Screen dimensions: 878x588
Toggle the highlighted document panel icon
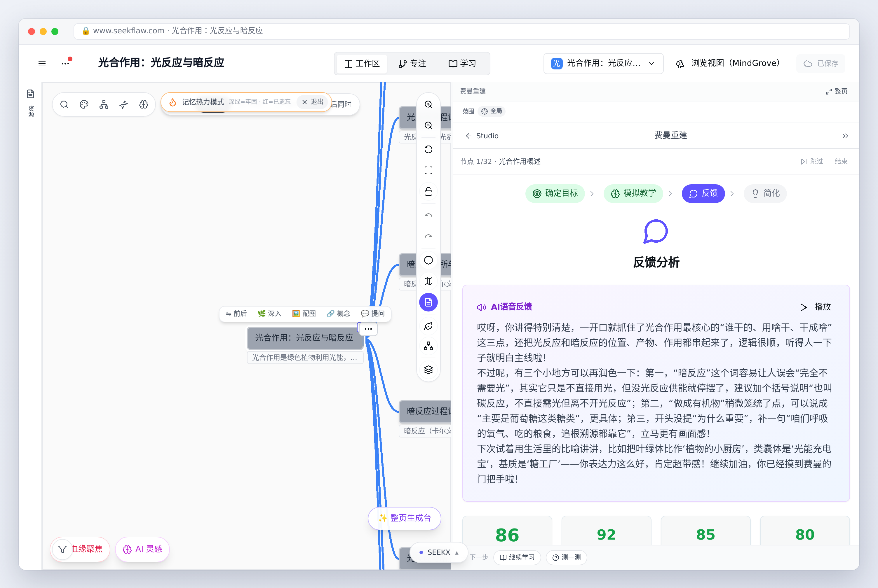point(428,302)
